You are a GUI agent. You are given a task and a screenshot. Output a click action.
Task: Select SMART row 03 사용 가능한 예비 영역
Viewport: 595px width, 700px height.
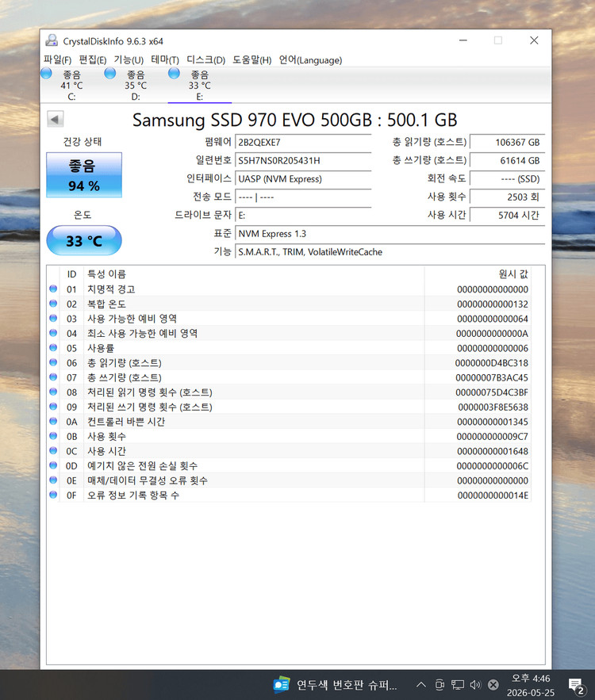coord(289,319)
